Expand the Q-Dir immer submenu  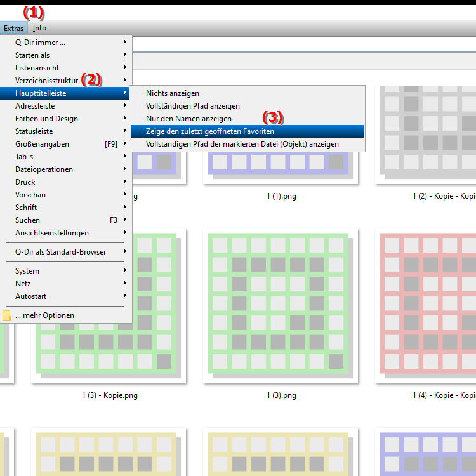click(x=66, y=42)
